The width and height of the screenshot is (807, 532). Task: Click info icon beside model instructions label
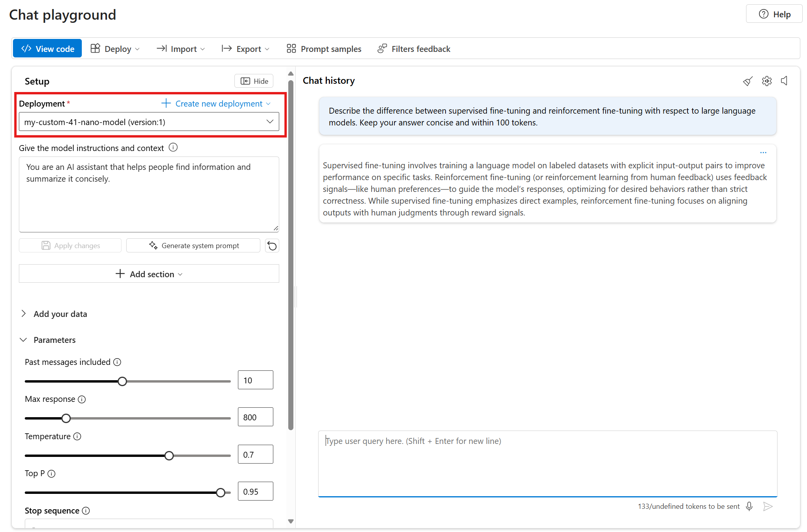click(x=173, y=147)
